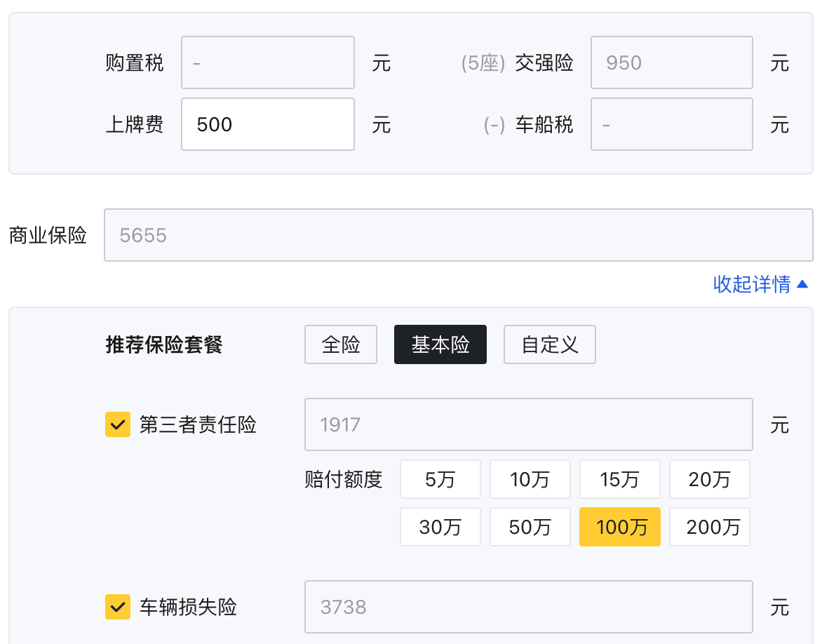Click the 上牌费 input field
The height and width of the screenshot is (644, 822).
click(268, 124)
